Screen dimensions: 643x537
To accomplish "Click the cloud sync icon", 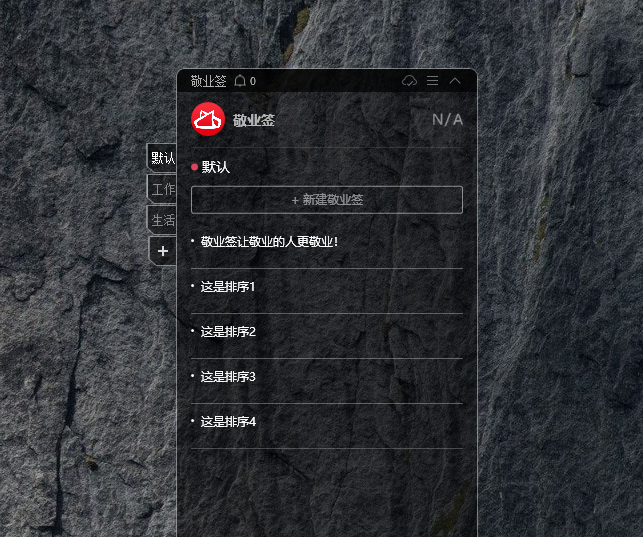I will (409, 81).
